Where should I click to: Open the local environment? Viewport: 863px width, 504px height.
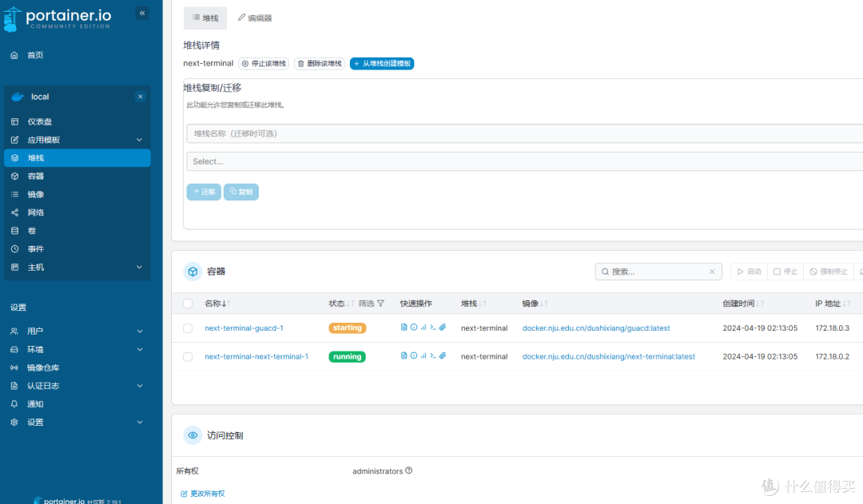pyautogui.click(x=40, y=97)
